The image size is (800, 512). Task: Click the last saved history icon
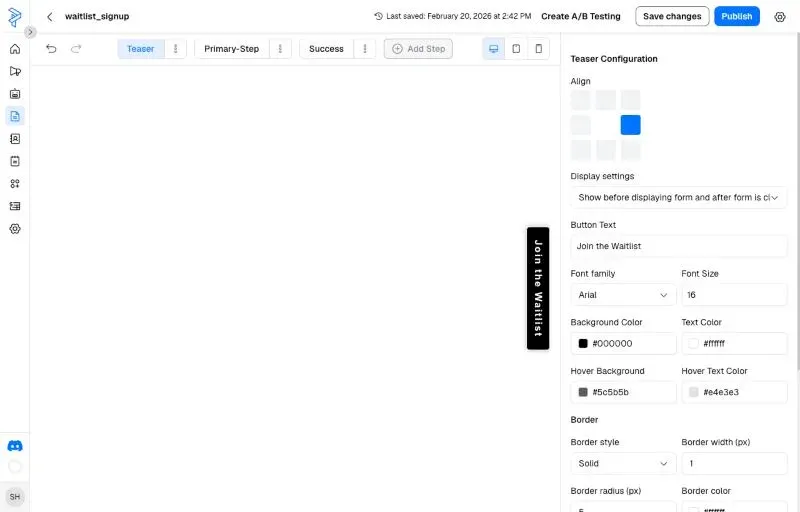pos(378,16)
